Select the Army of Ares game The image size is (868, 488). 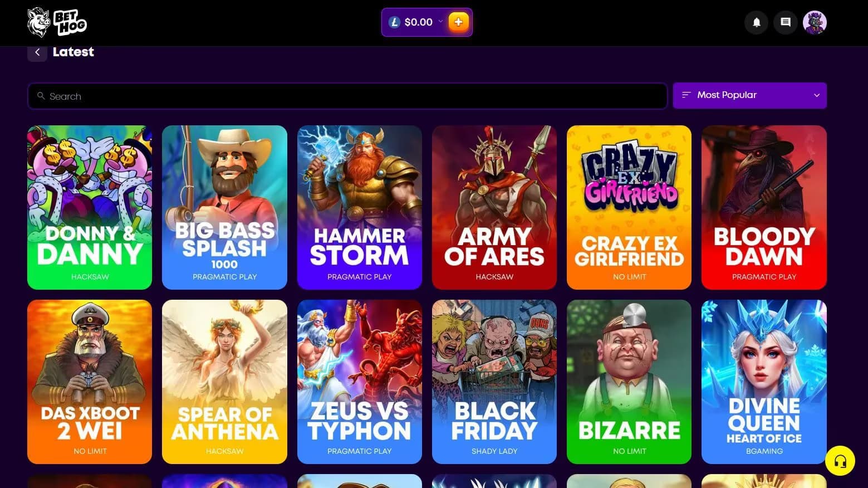tap(494, 207)
